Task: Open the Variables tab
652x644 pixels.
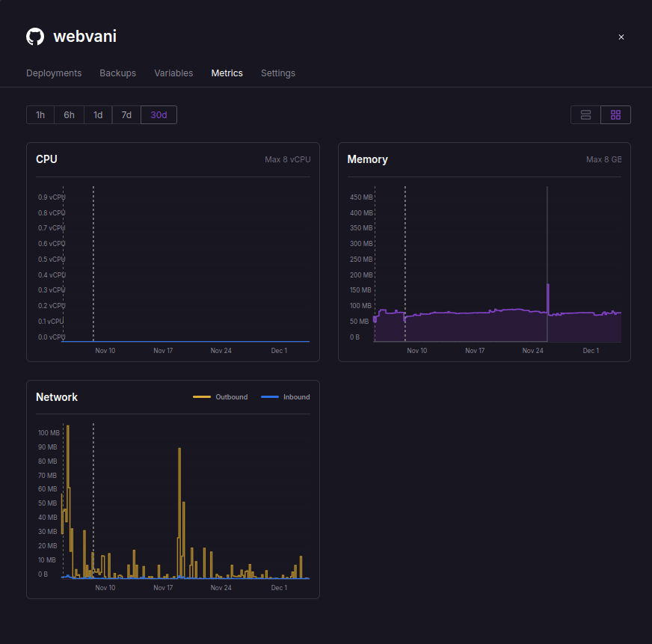Action: point(173,73)
